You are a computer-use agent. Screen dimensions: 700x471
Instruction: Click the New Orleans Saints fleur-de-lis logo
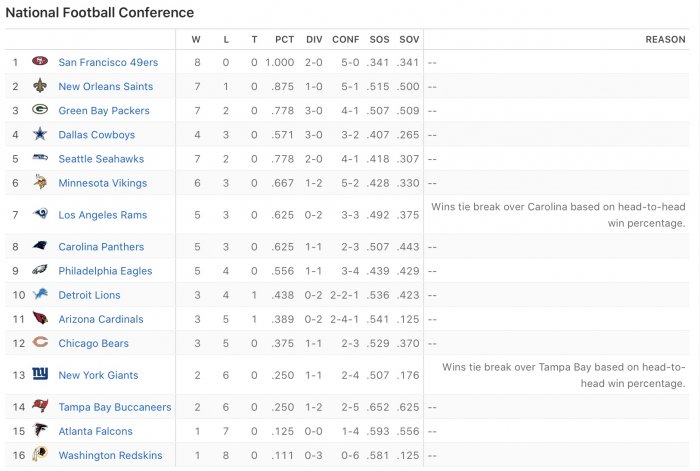click(x=40, y=85)
